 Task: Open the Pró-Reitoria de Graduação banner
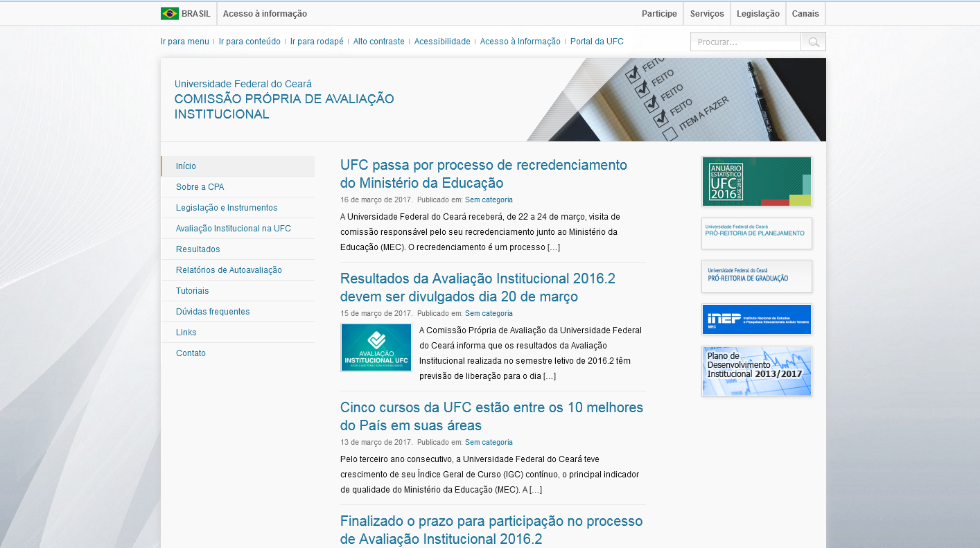pos(757,276)
